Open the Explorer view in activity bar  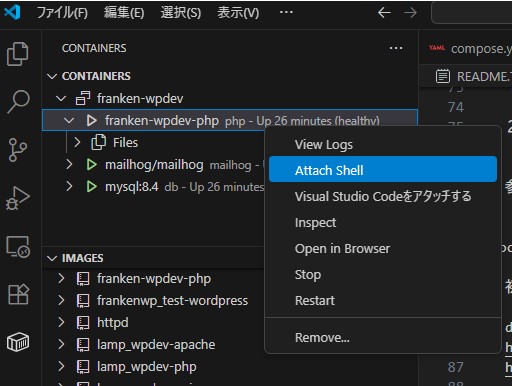[x=17, y=54]
